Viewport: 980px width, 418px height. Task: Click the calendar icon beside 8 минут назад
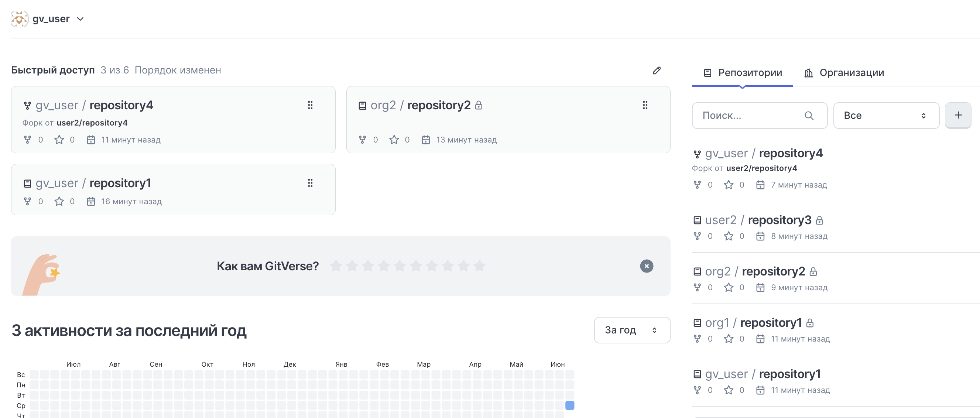760,236
